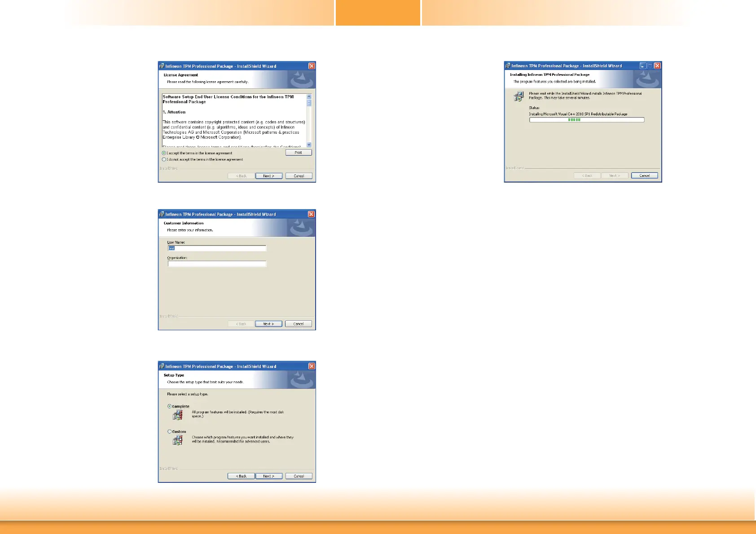Image resolution: width=756 pixels, height=534 pixels.
Task: Minimize the Installing wizard window
Action: [x=643, y=66]
